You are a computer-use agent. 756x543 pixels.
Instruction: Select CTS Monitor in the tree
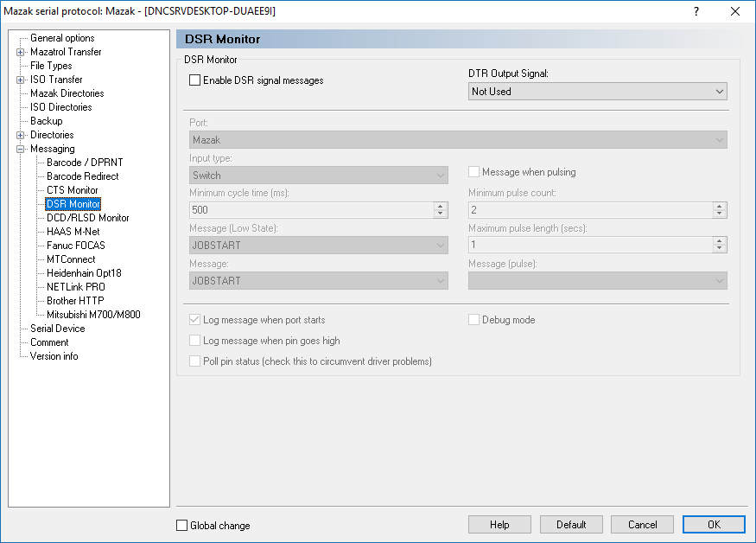click(x=72, y=190)
